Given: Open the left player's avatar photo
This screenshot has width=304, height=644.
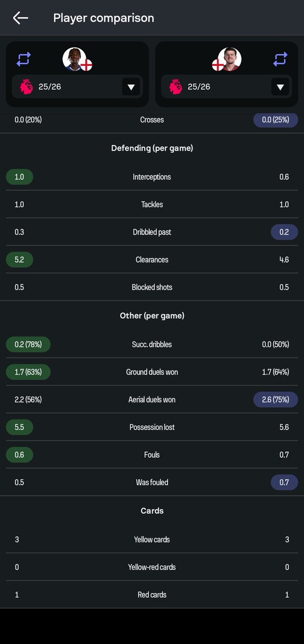Looking at the screenshot, I should [x=74, y=58].
